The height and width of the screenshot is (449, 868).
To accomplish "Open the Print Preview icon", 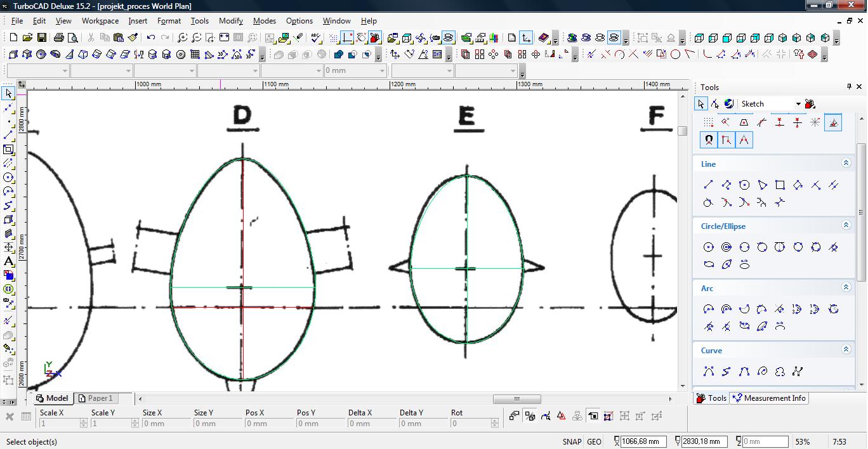I will pos(73,38).
